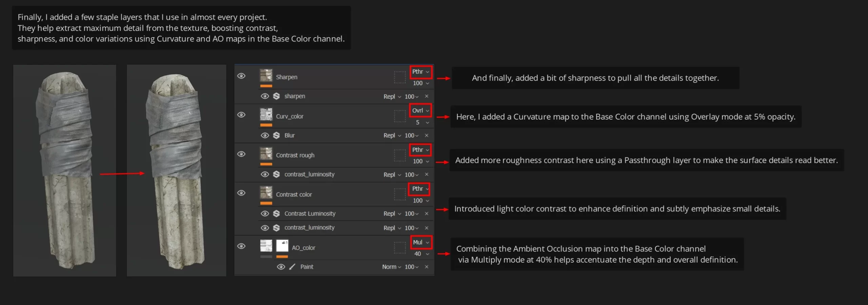
Task: Hide the Paint effect with its eye icon
Action: [281, 267]
